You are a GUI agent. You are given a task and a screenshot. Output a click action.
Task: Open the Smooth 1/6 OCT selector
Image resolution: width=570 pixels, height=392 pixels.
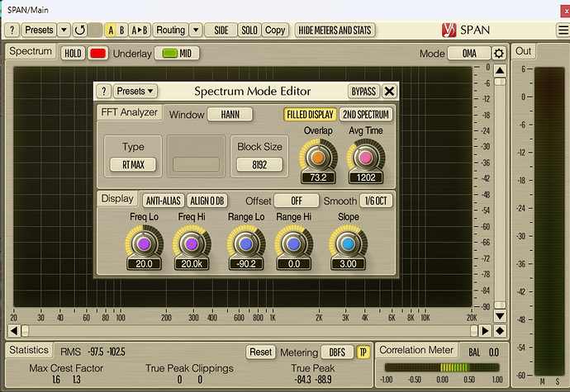(376, 201)
